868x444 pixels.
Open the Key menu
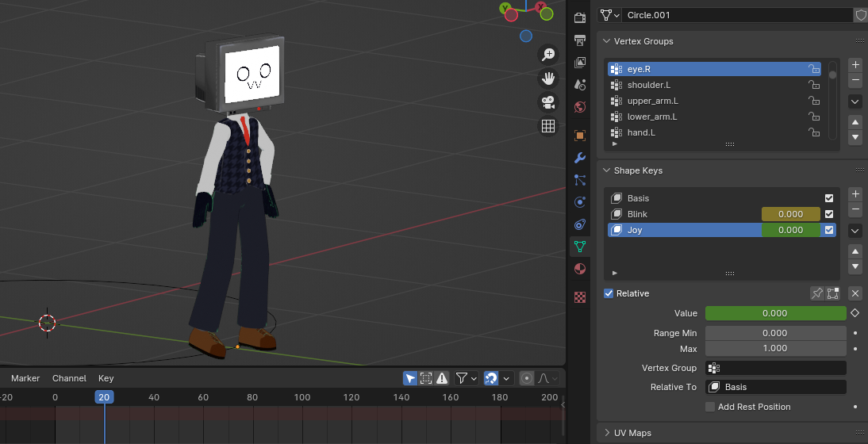(x=106, y=378)
